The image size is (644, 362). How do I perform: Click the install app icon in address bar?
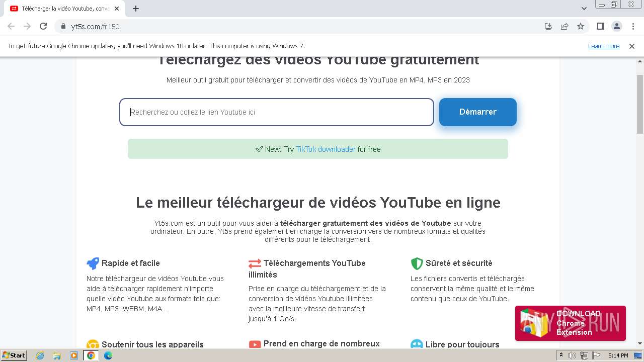tap(548, 26)
